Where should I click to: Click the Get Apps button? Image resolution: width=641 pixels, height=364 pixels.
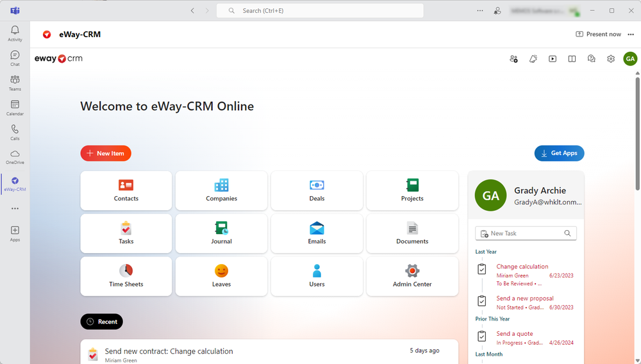click(559, 153)
